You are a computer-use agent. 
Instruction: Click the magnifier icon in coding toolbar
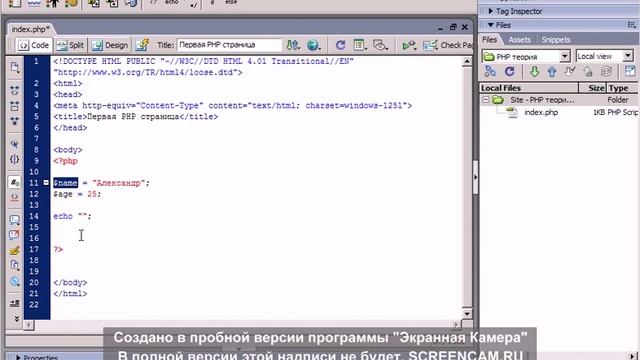pos(15,281)
